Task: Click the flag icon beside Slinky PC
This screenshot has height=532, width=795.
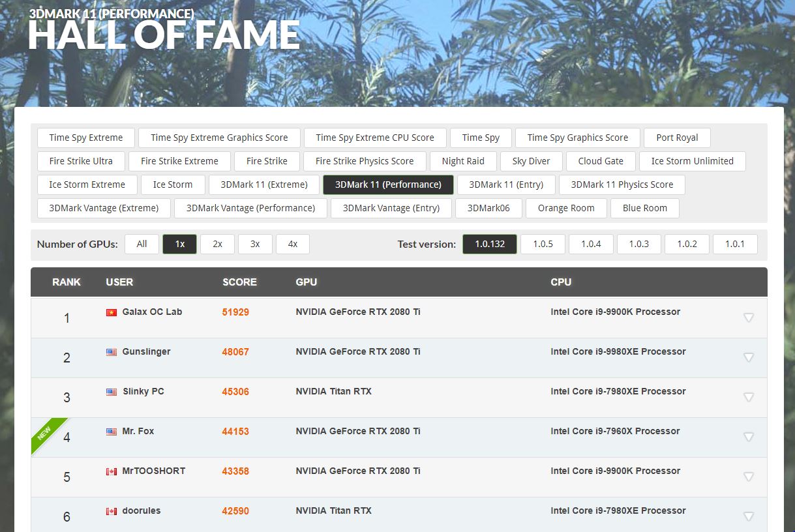Action: 112,392
